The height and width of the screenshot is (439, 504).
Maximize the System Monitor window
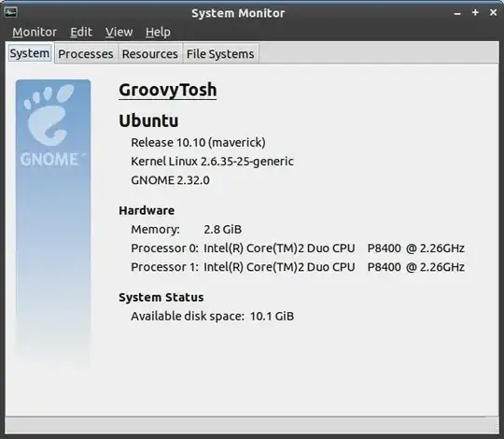coord(475,12)
